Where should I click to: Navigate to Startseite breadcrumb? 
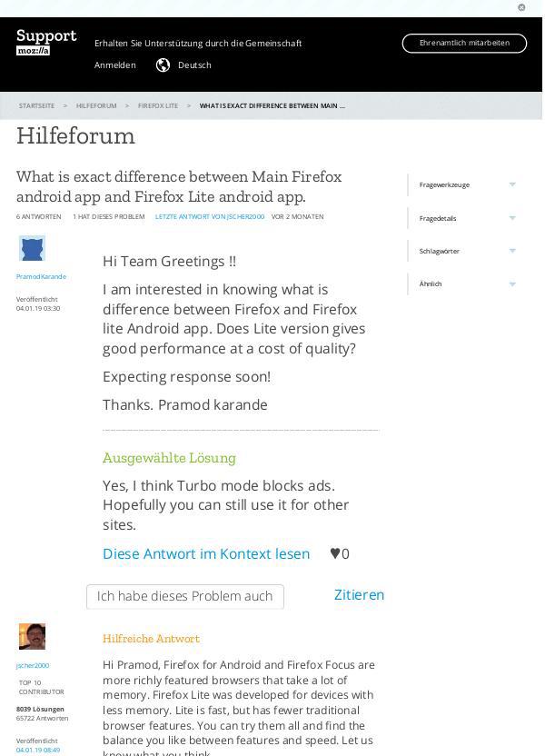tap(37, 105)
